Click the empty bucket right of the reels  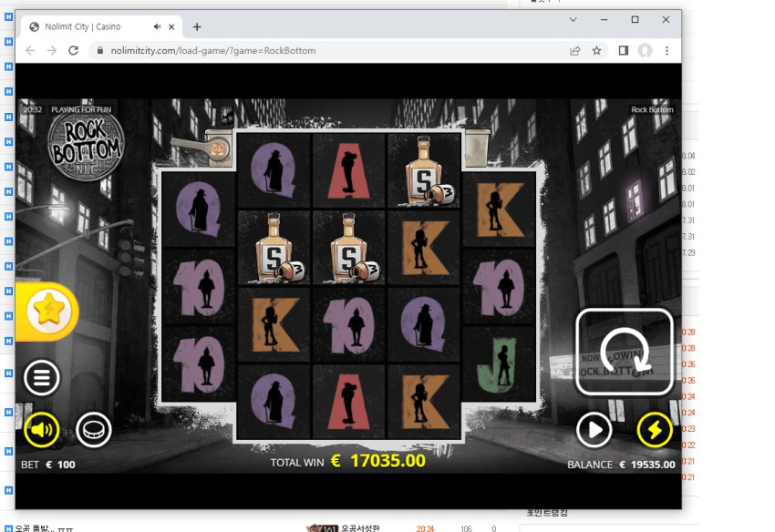click(x=477, y=148)
